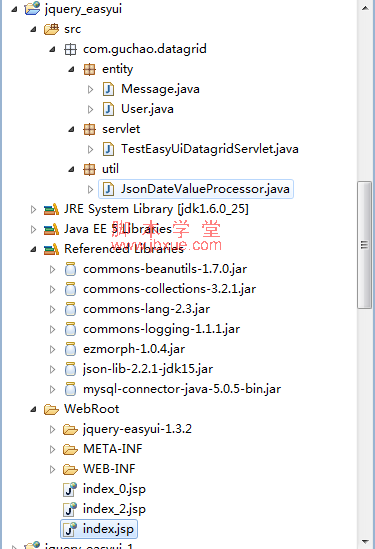
Task: Click the src source folder icon
Action: [x=51, y=29]
